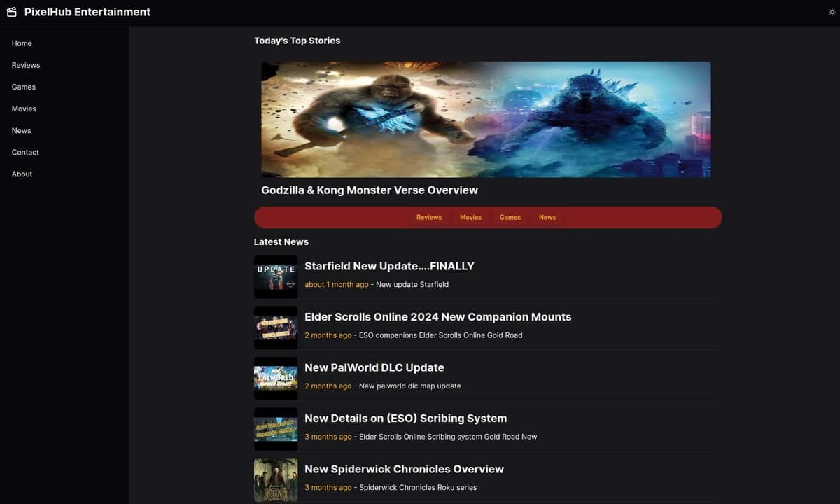840x504 pixels.
Task: Click News in the sidebar menu
Action: point(22,130)
